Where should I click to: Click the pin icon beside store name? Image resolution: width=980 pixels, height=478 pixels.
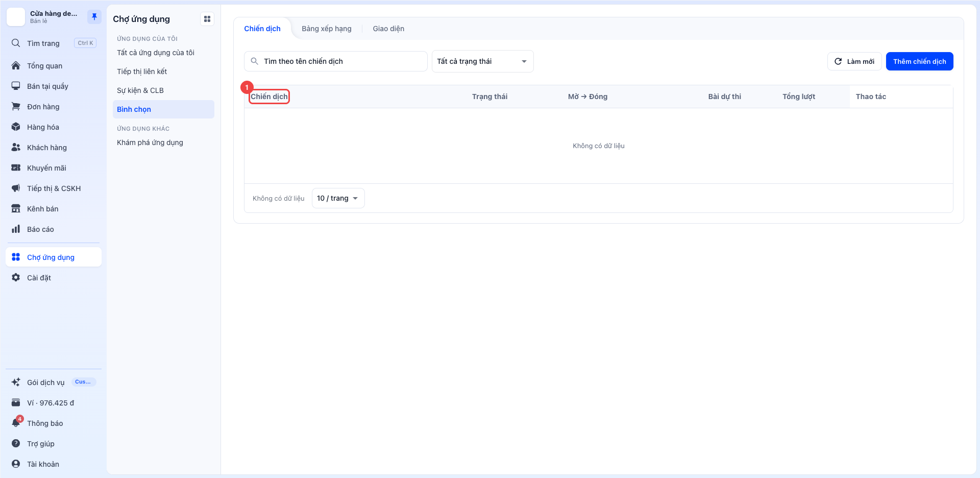94,17
